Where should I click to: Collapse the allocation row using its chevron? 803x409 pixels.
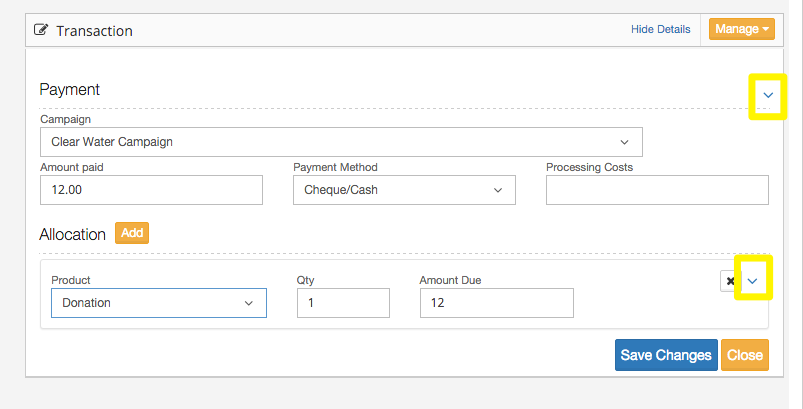753,282
